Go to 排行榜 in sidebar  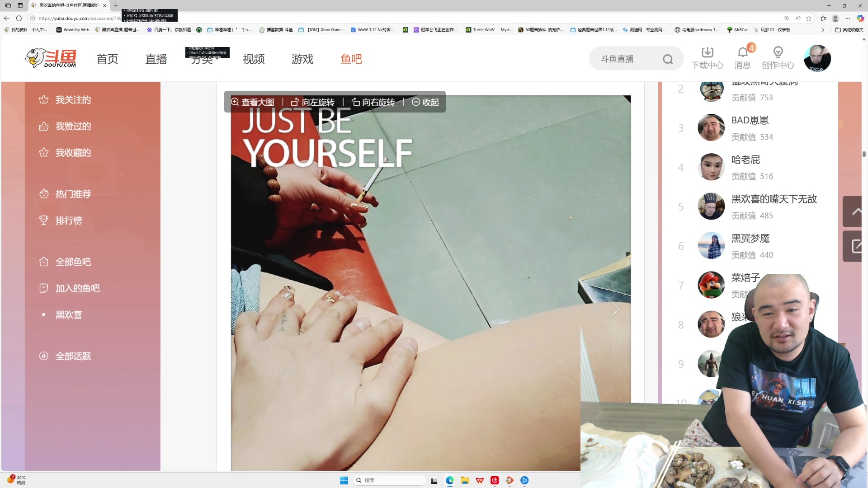pyautogui.click(x=69, y=221)
